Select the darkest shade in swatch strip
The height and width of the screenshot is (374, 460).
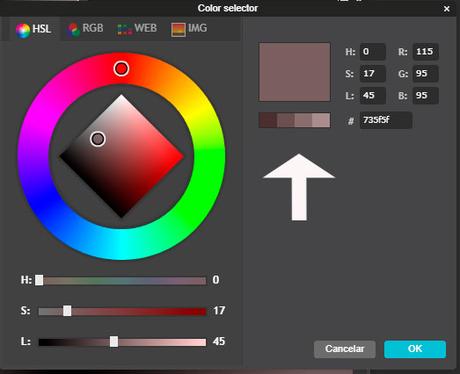pos(268,120)
